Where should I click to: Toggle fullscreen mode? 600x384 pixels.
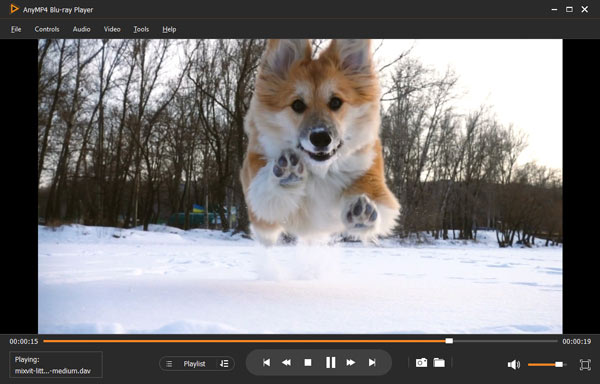[x=585, y=364]
